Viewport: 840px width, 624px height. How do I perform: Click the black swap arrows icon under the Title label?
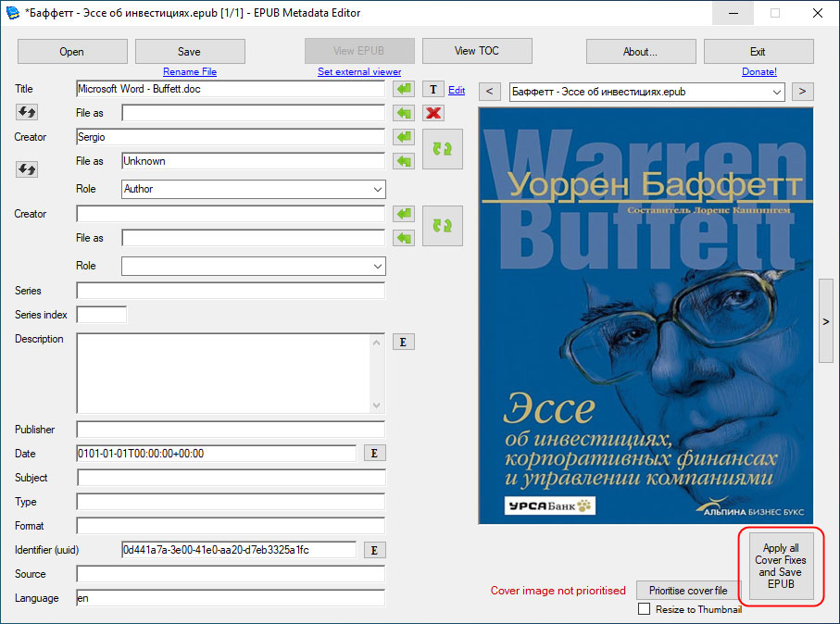(x=27, y=112)
